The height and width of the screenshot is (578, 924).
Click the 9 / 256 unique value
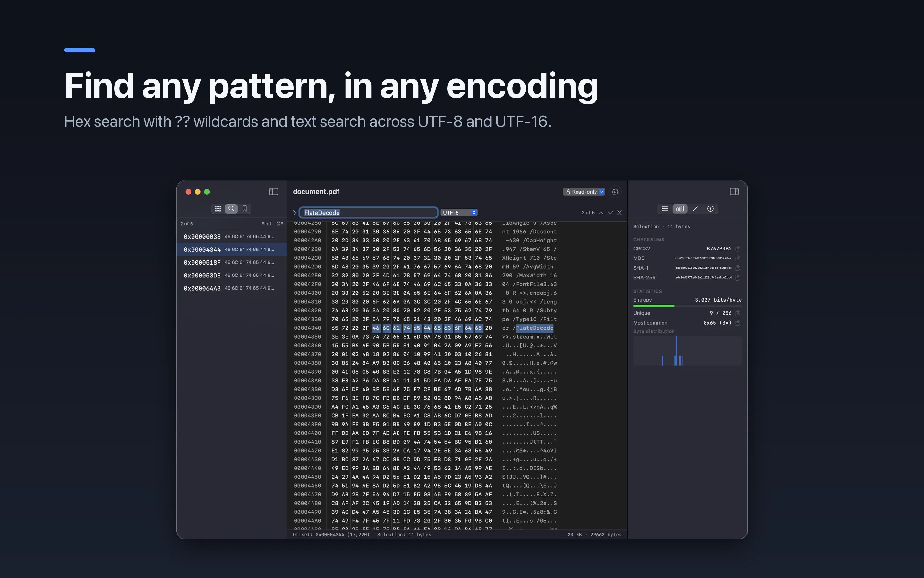click(721, 313)
